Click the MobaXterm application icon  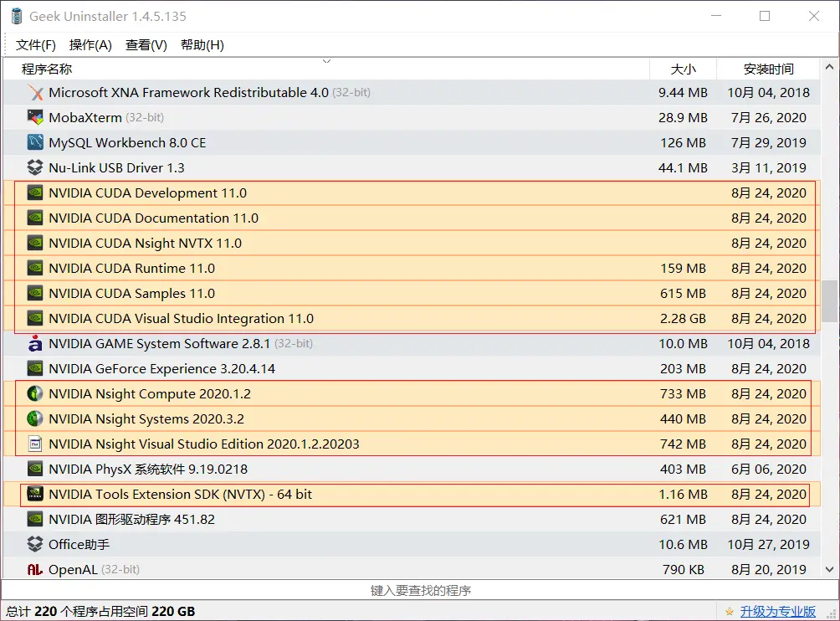(x=34, y=117)
